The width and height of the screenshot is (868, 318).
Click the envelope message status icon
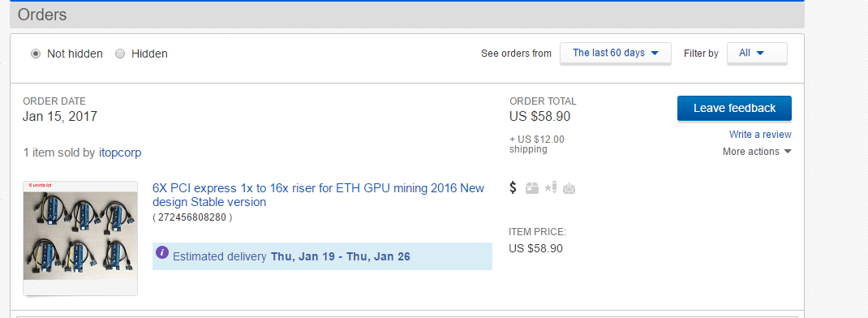pos(569,189)
